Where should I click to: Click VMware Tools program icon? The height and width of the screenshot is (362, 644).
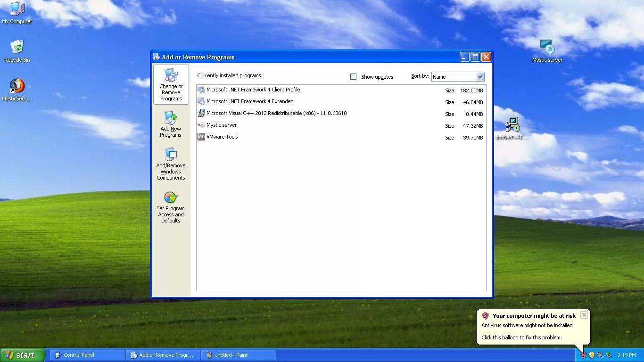coord(201,137)
